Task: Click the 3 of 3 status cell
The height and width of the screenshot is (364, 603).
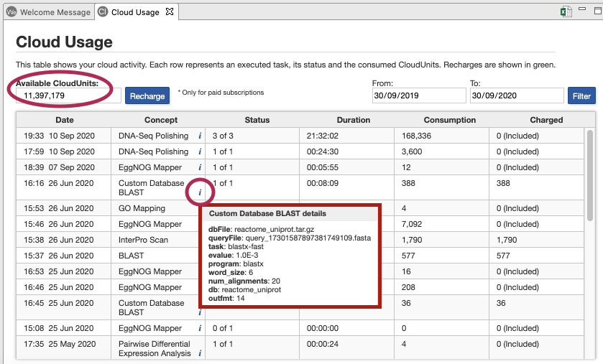Action: click(x=253, y=136)
